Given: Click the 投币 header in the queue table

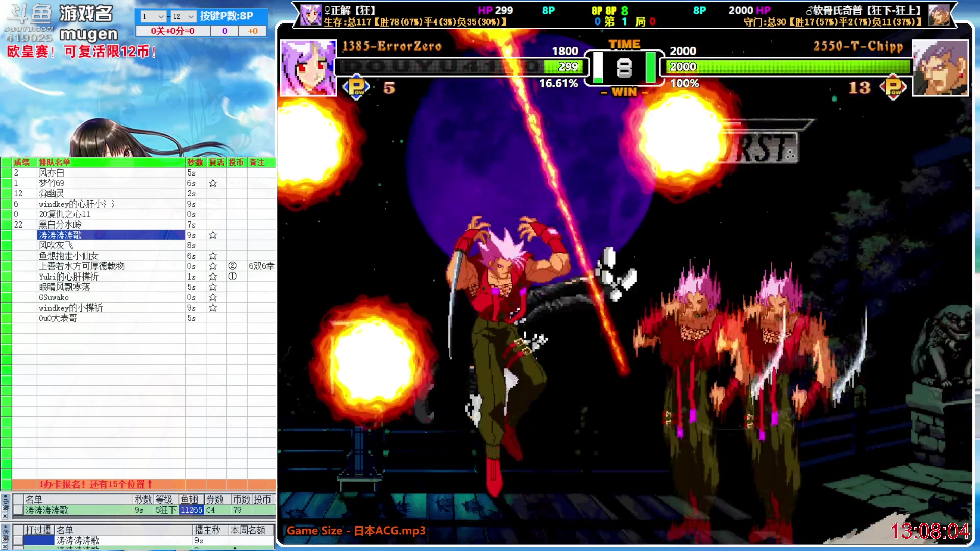Looking at the screenshot, I should pyautogui.click(x=237, y=162).
